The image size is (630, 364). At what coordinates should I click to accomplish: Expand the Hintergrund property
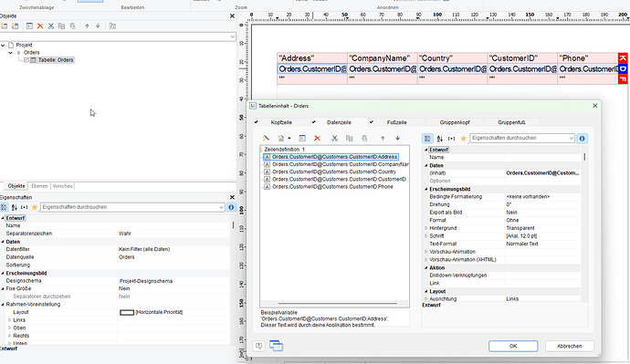click(x=426, y=228)
